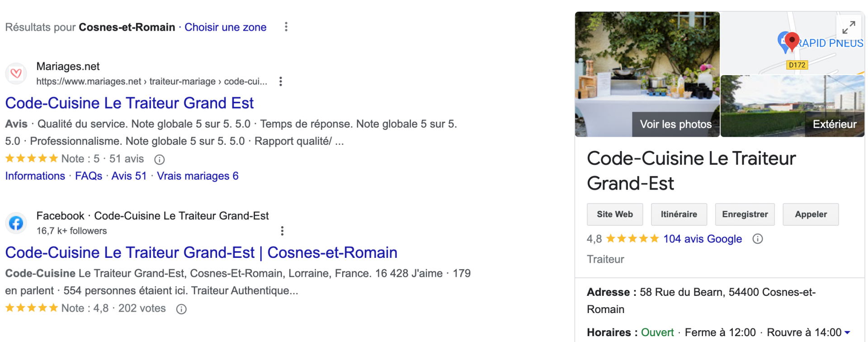This screenshot has height=342, width=868.
Task: Click the Mariages.net heart favicon
Action: [16, 73]
